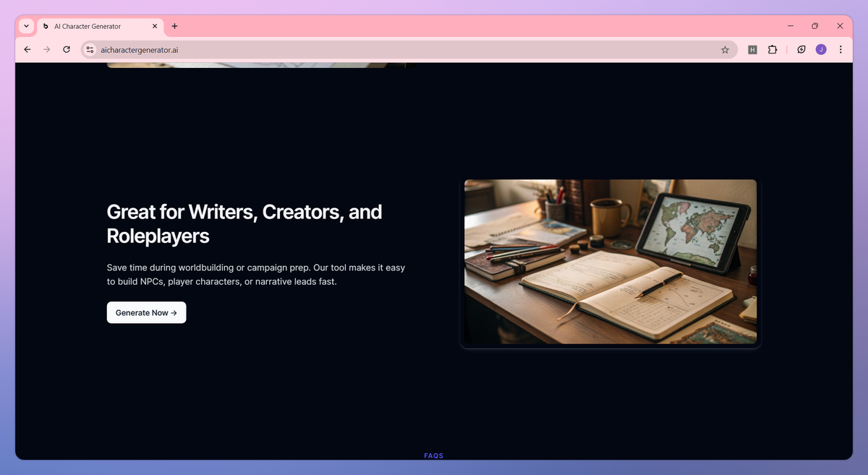Click the address bar URL field
Image resolution: width=868 pixels, height=475 pixels.
[409, 50]
